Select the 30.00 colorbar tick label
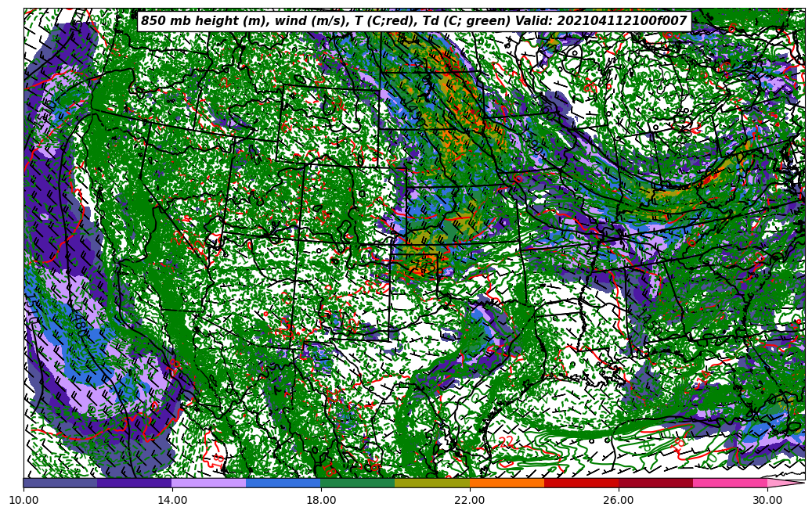The width and height of the screenshot is (812, 514). click(x=767, y=499)
